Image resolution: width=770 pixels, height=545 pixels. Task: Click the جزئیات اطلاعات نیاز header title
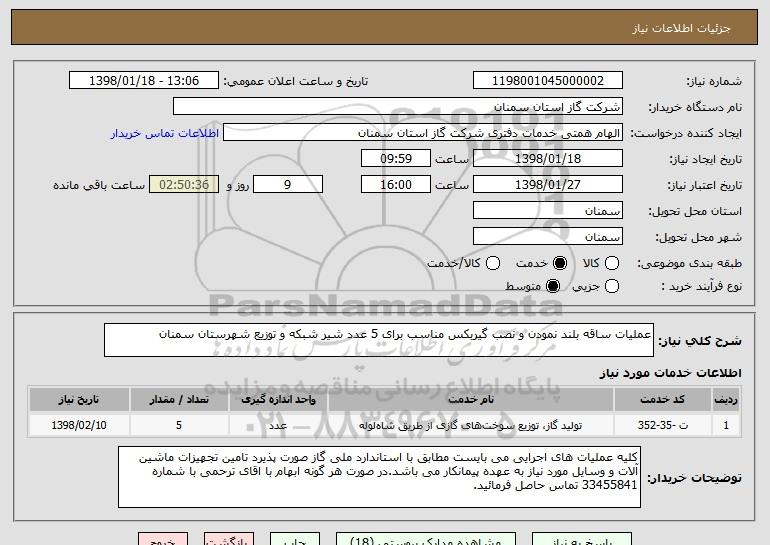681,28
